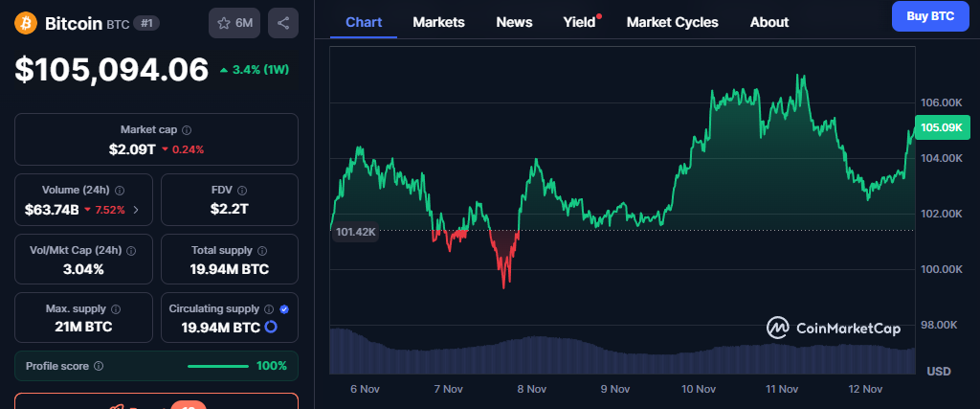Click info icon next to Profile score
The width and height of the screenshot is (980, 409).
pos(99,366)
